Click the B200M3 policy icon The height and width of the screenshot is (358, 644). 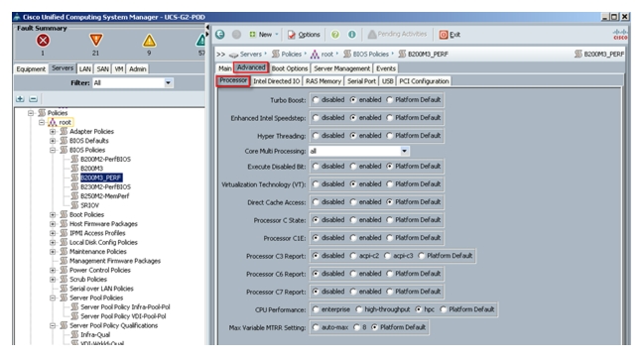pyautogui.click(x=74, y=169)
